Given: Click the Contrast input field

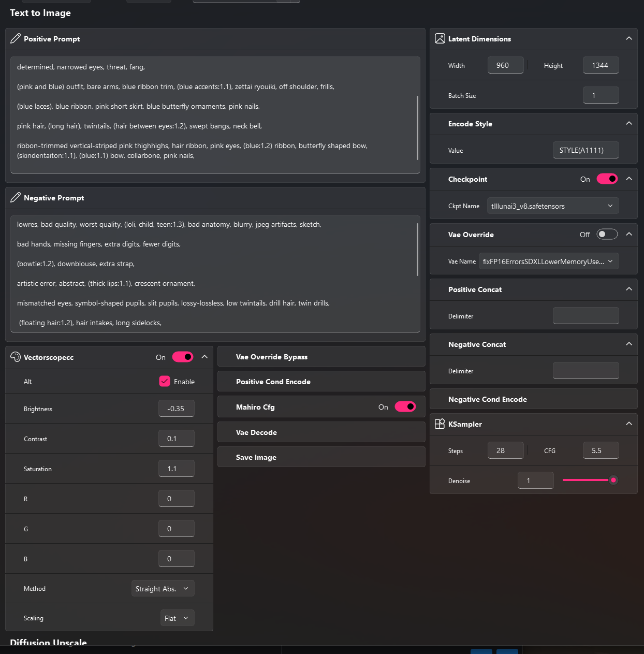Looking at the screenshot, I should tap(177, 439).
